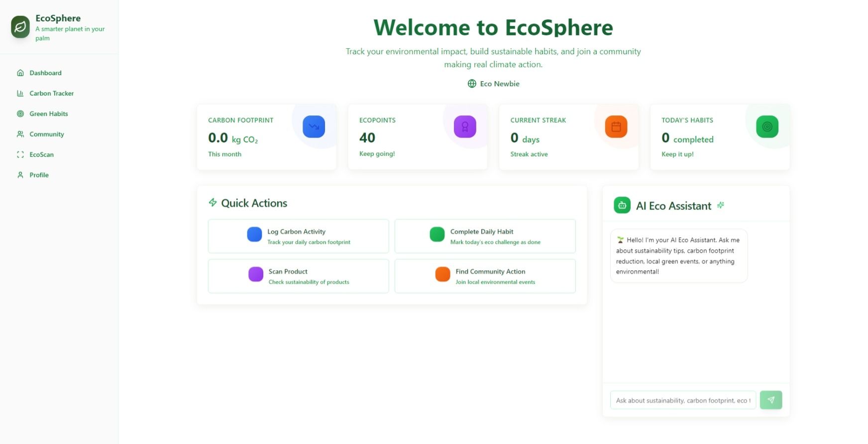Click the EcoSphere leaf logo icon

tap(20, 27)
